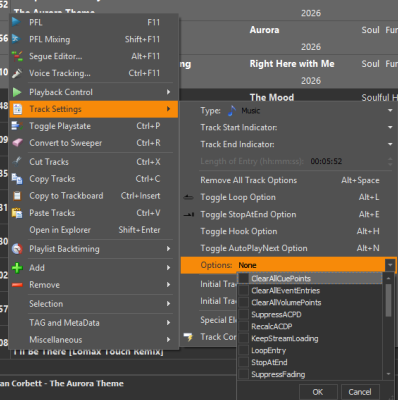Check the ClearAllCuePoints option

click(244, 278)
